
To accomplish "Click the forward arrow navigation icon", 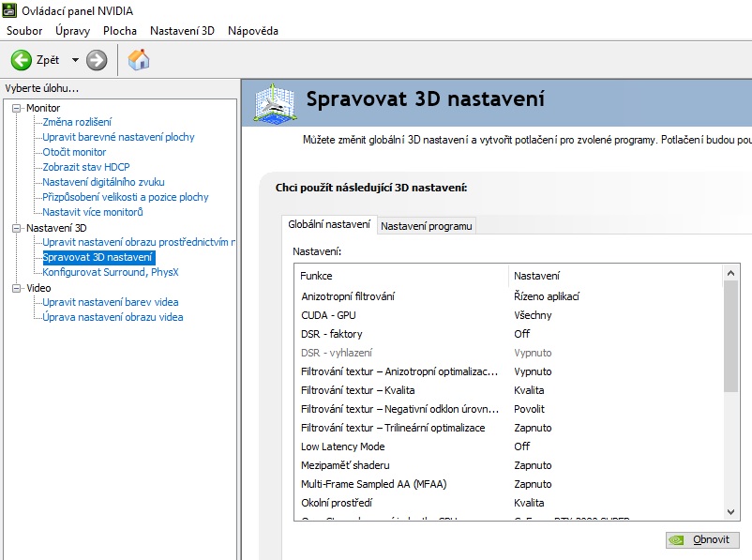I will (97, 60).
